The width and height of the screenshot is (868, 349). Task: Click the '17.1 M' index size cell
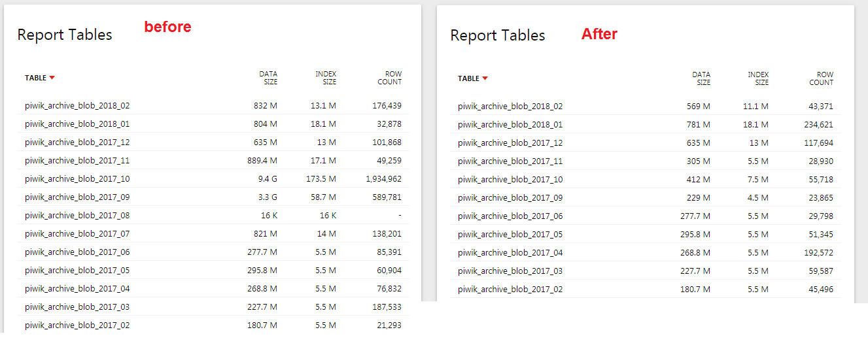pos(324,160)
